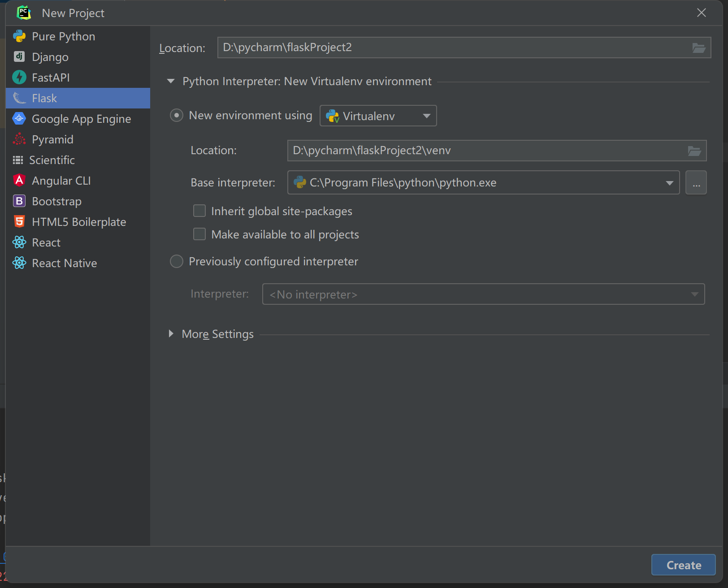Viewport: 728px width, 588px height.
Task: Select New environment using radio button
Action: coord(177,116)
